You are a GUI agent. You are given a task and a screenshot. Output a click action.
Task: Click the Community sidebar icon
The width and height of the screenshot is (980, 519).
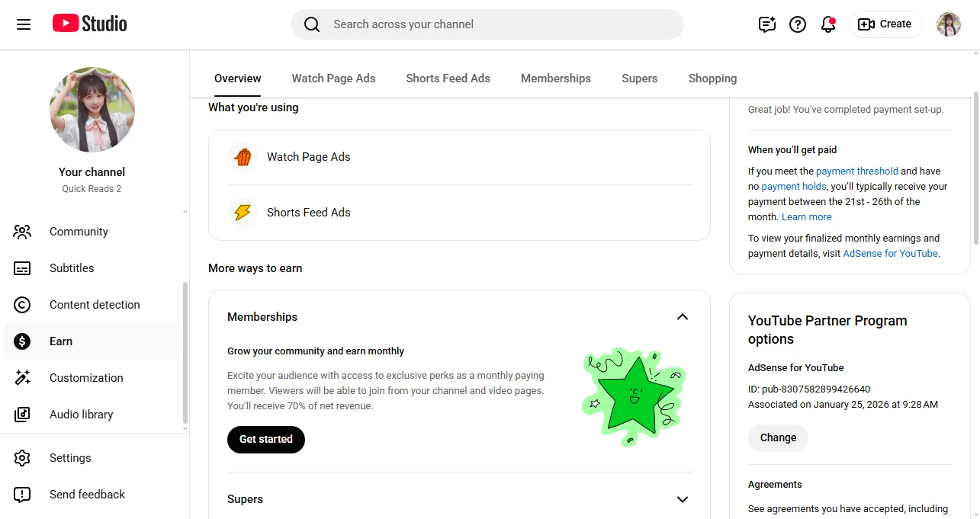point(22,232)
